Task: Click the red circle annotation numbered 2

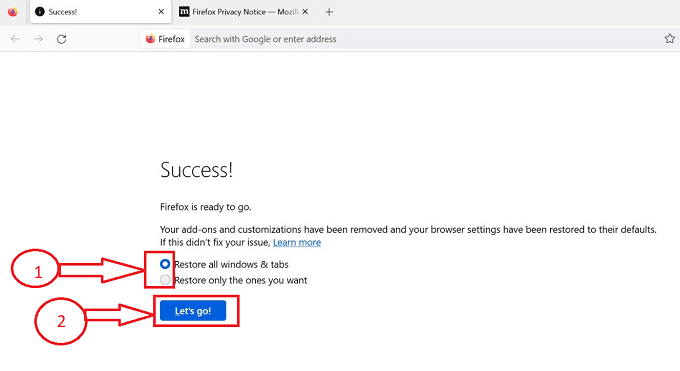Action: tap(61, 321)
